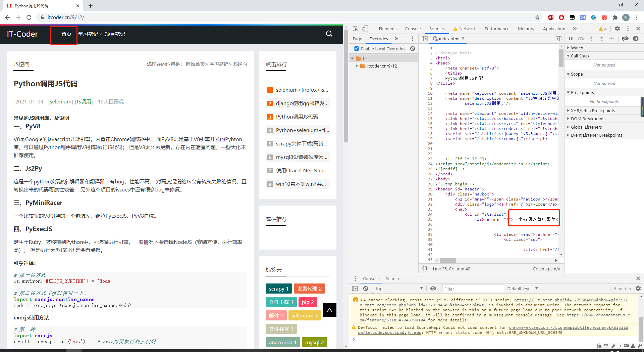The width and height of the screenshot is (644, 352).
Task: Uncheck Enable Local Overrides checkbox
Action: (357, 49)
